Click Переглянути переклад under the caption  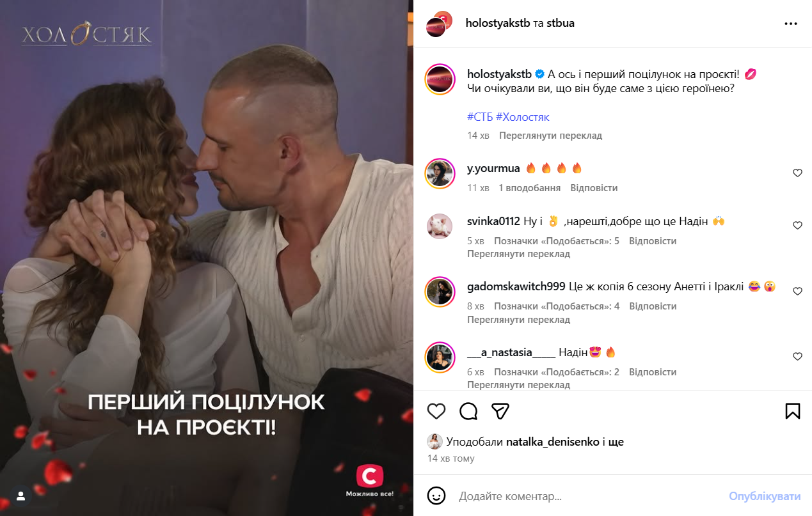pos(550,136)
